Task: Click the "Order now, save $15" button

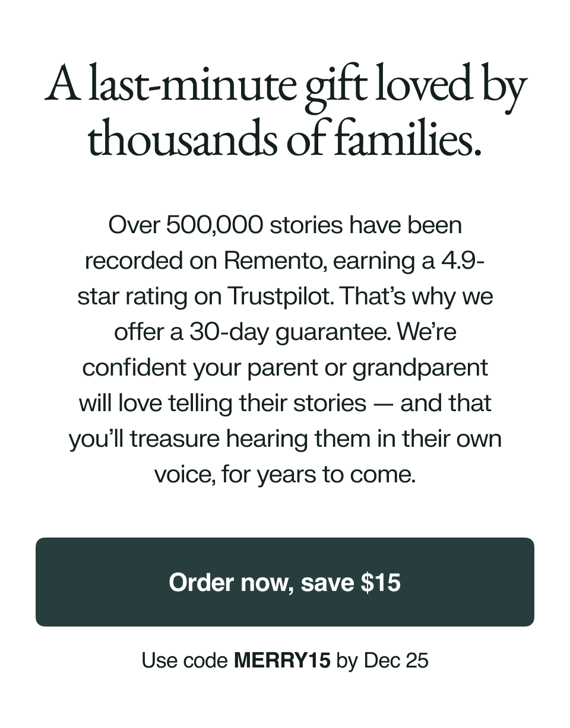Action: [285, 582]
